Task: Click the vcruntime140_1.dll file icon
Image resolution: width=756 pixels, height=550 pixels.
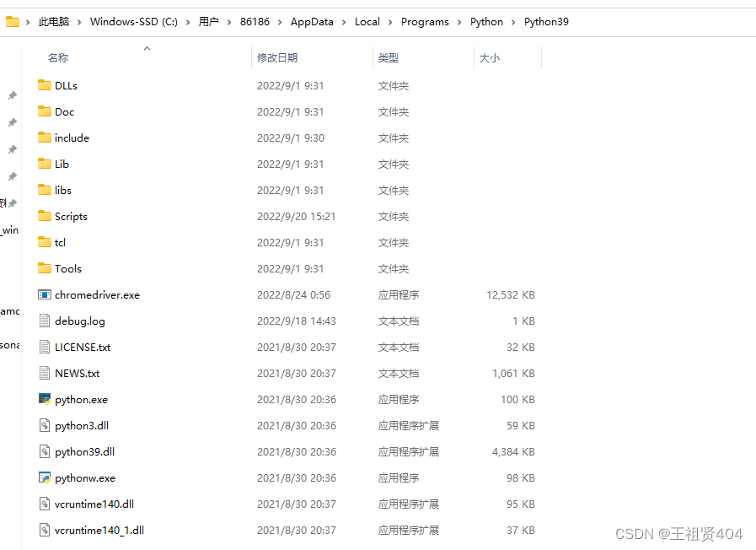Action: (45, 530)
